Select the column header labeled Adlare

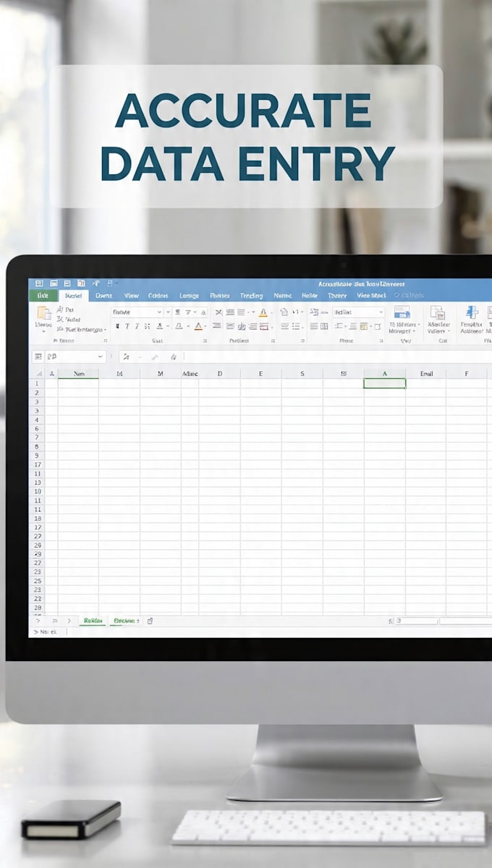pyautogui.click(x=190, y=374)
